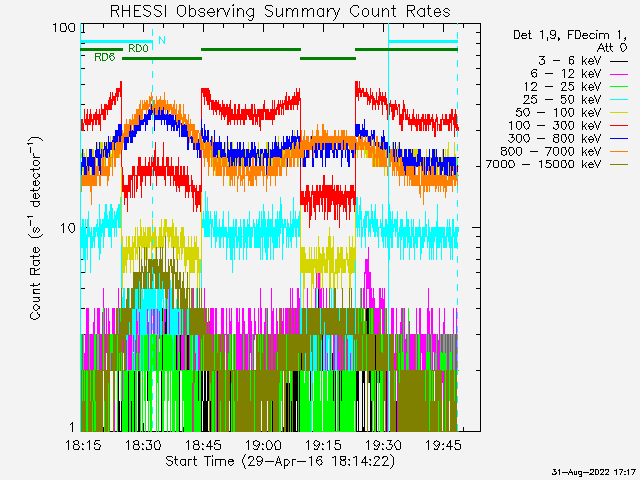Click the 19:45 x-axis tick label

(443, 445)
